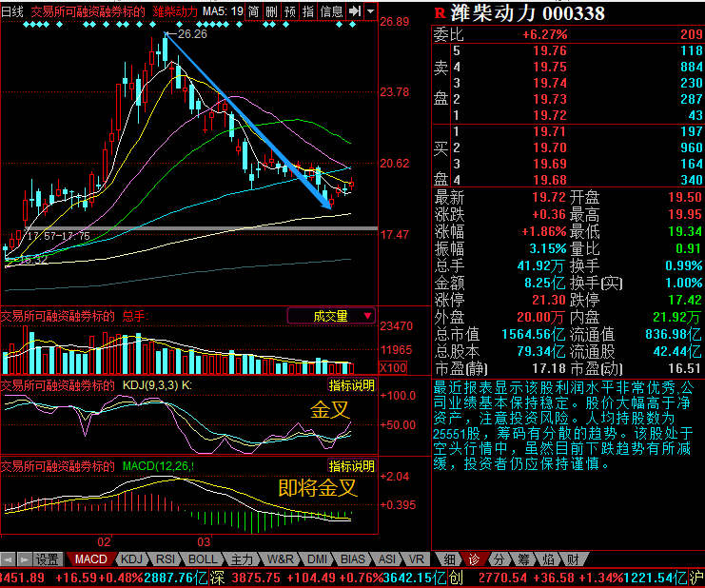Click buy level 2 price 19.70
Screen dimensions: 705x588
[x=549, y=147]
